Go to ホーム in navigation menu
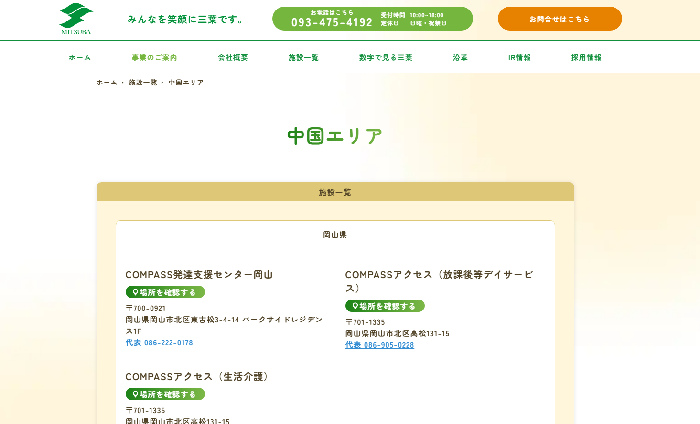The image size is (700, 424). 79,58
